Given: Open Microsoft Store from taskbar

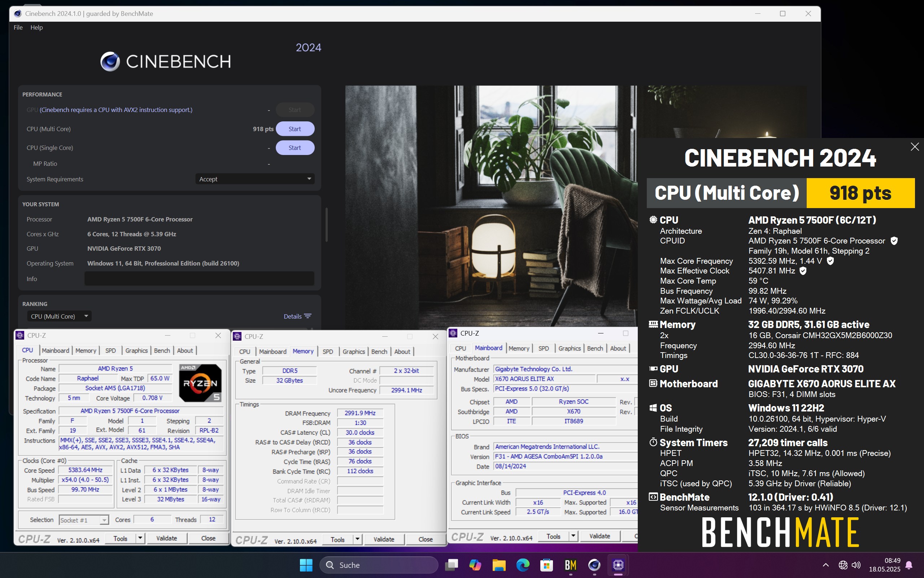Looking at the screenshot, I should click(x=547, y=565).
